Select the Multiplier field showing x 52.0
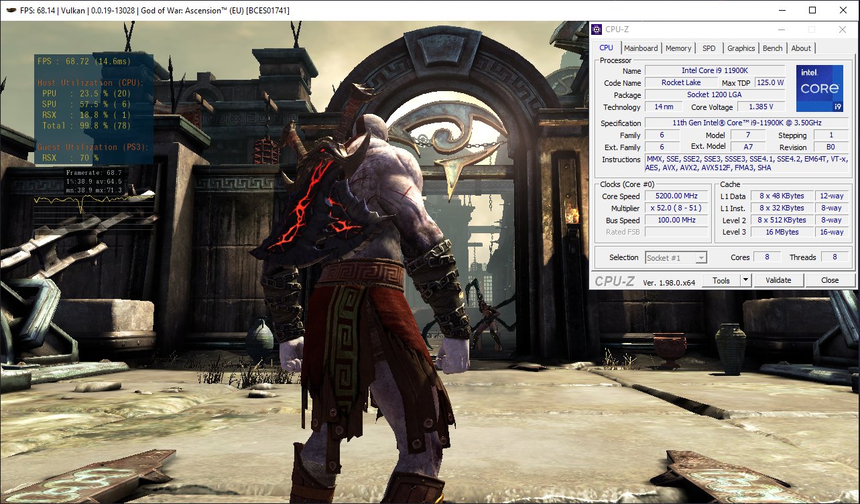 point(676,208)
